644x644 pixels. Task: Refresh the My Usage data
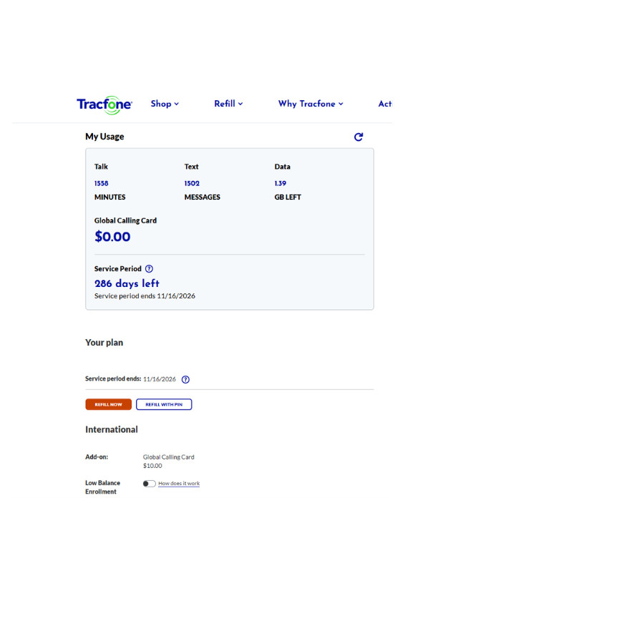pos(358,137)
